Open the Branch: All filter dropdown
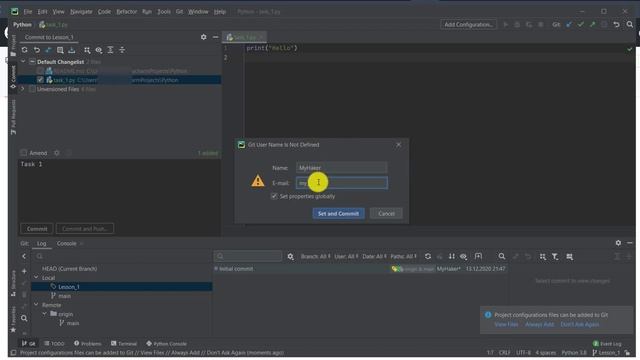 coord(315,256)
